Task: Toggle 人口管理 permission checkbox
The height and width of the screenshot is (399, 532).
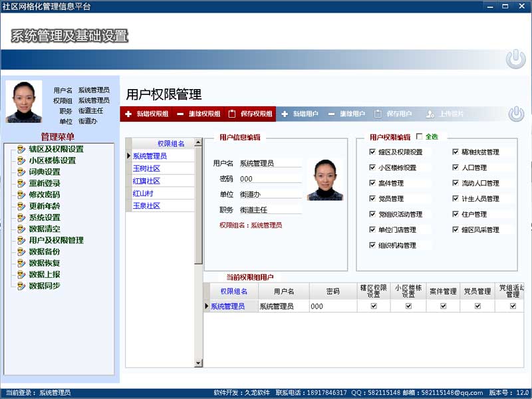Action: coord(456,168)
